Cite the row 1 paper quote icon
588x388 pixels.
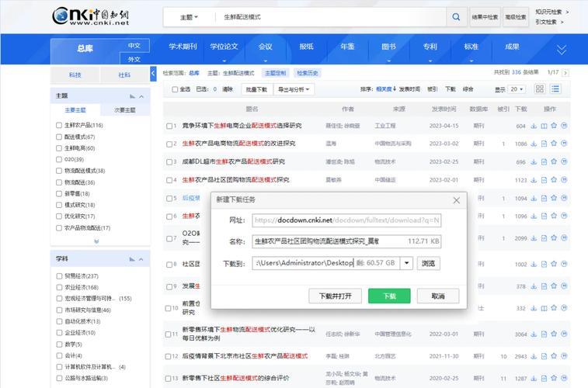point(564,126)
